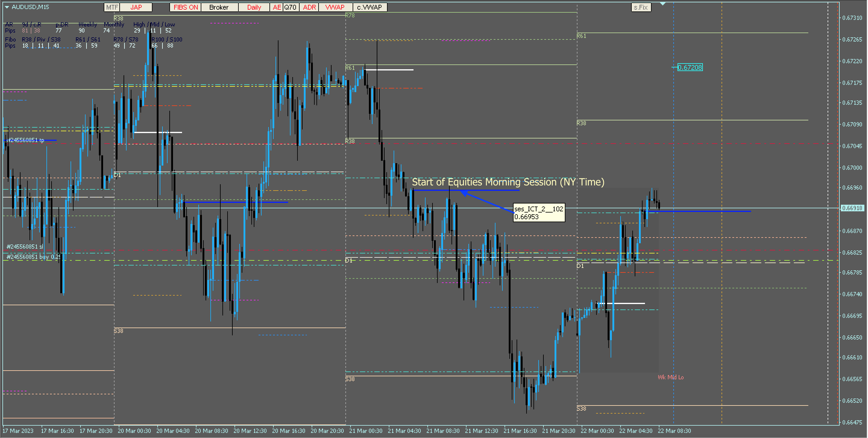Click the Daily button
Viewport: 868px width, 438px height.
click(x=254, y=8)
